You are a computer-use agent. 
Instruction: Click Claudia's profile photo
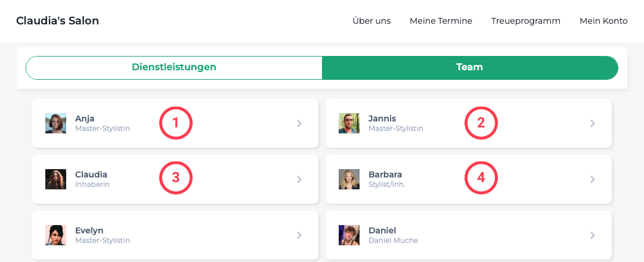pyautogui.click(x=55, y=179)
